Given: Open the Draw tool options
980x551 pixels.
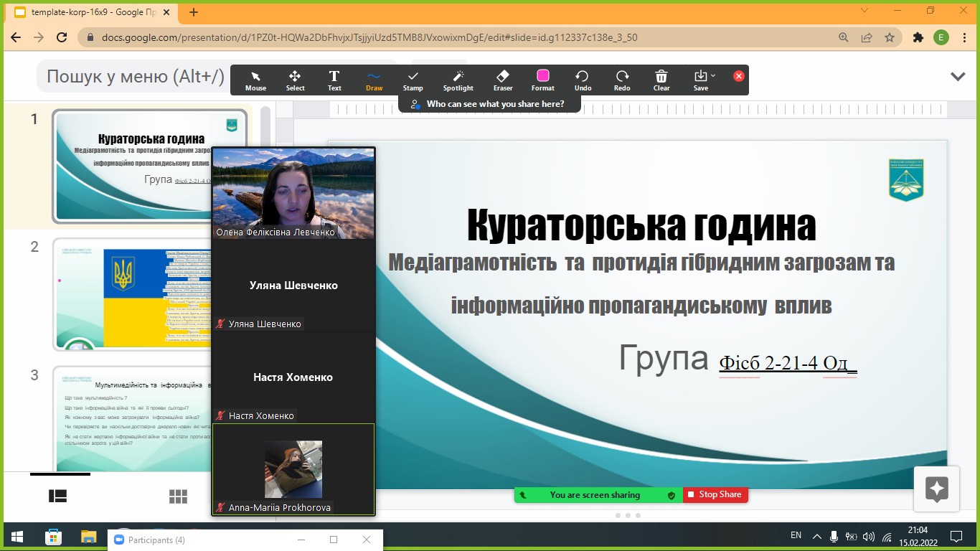Looking at the screenshot, I should coord(374,80).
